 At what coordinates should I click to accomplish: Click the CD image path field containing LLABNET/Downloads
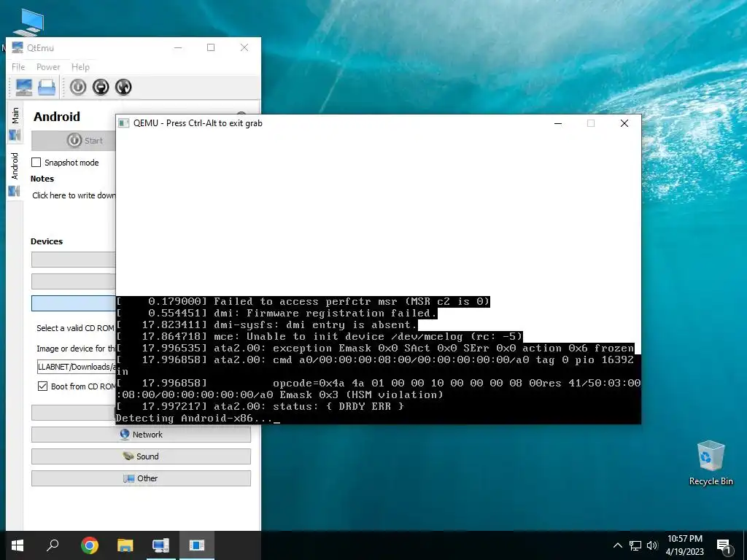pyautogui.click(x=76, y=367)
